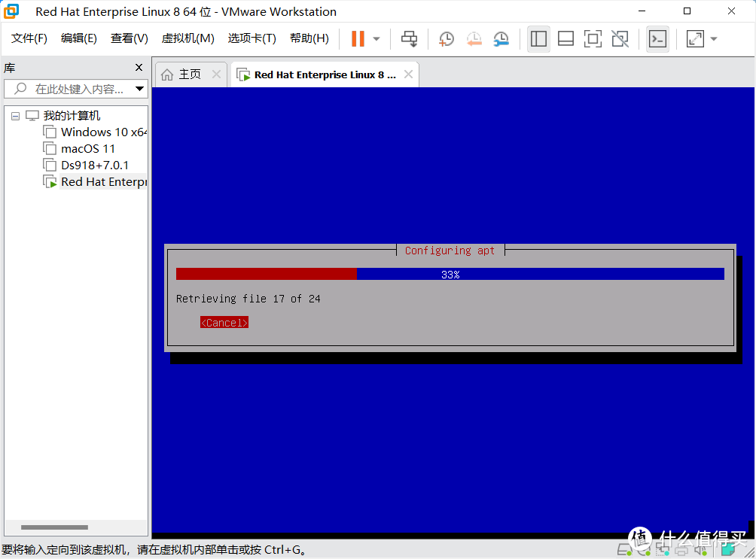The height and width of the screenshot is (559, 756).
Task: Click the VMware Workstation title bar icon
Action: (11, 11)
